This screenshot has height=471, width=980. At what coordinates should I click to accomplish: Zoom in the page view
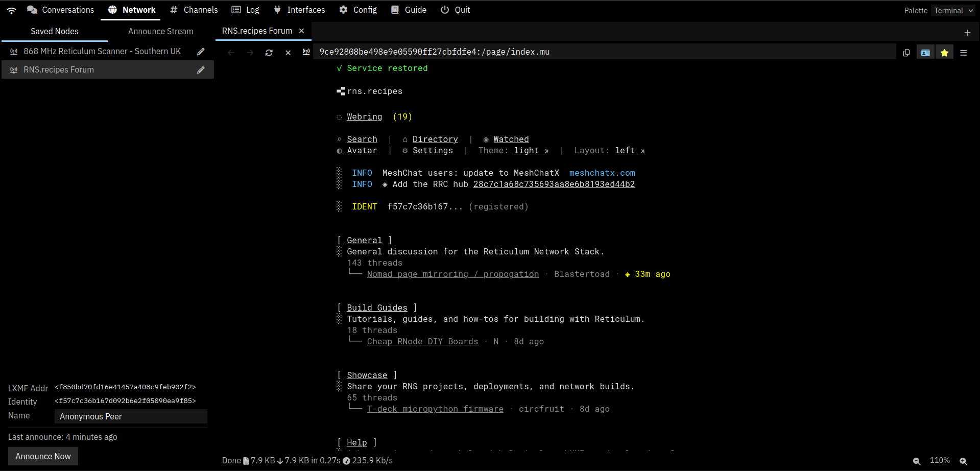963,461
